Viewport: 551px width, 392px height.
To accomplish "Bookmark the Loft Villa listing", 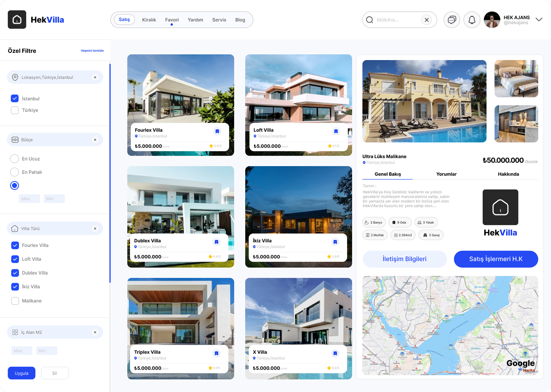I will click(335, 131).
